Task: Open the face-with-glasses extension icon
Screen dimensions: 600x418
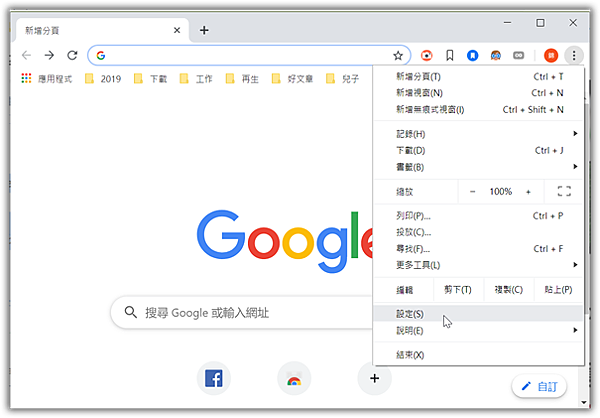Action: pos(496,56)
